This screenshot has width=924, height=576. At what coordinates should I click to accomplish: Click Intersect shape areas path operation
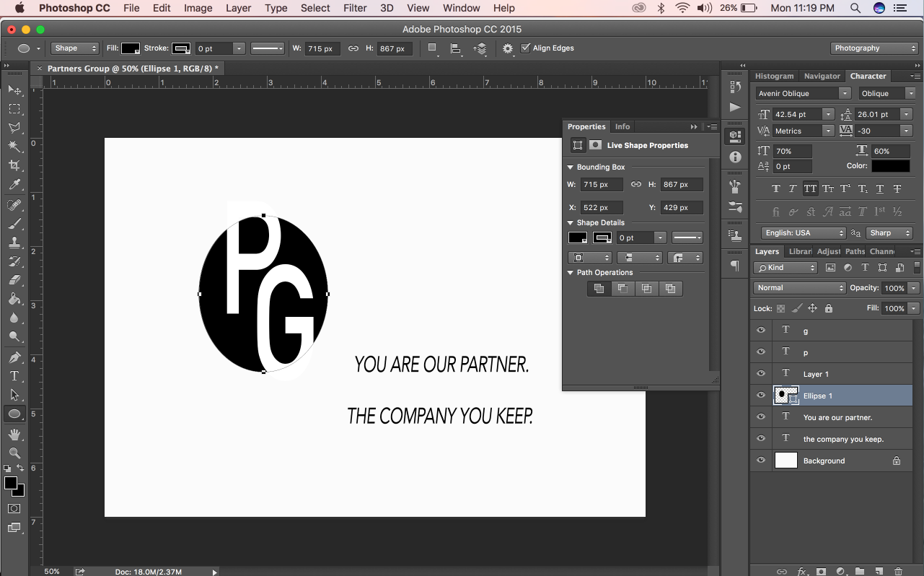[646, 289]
